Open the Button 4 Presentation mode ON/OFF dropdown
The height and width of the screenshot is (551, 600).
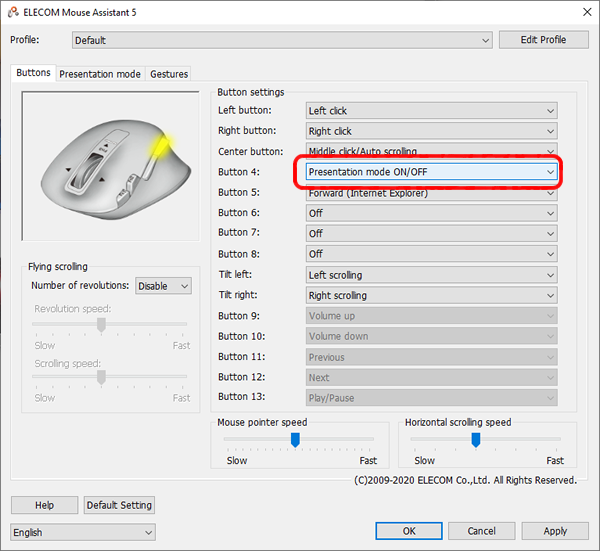(x=431, y=172)
